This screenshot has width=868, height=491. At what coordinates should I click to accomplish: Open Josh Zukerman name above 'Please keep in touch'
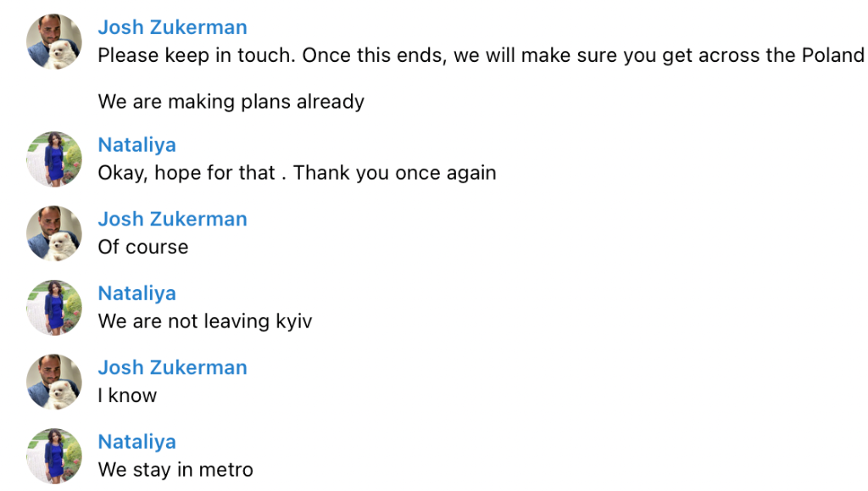pos(172,27)
